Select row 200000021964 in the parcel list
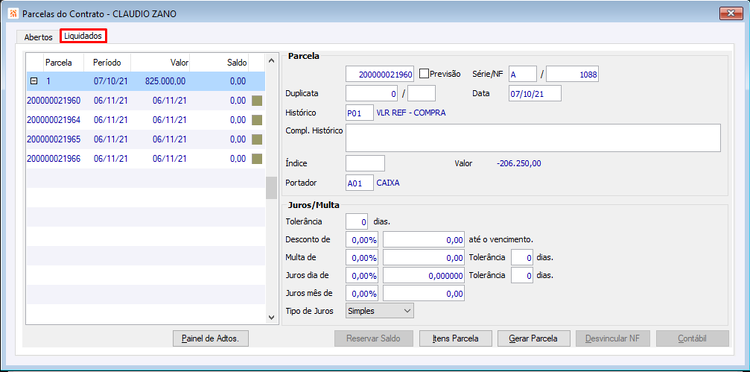Screen dimensions: 750x372 (146, 120)
